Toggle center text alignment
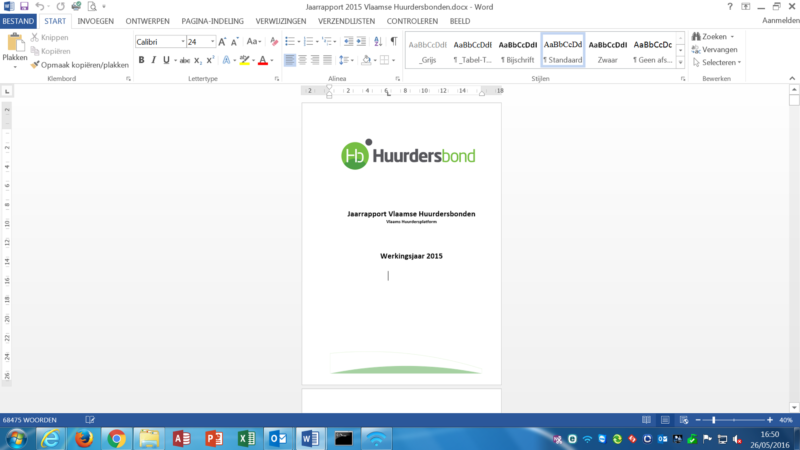The height and width of the screenshot is (450, 800). click(304, 60)
